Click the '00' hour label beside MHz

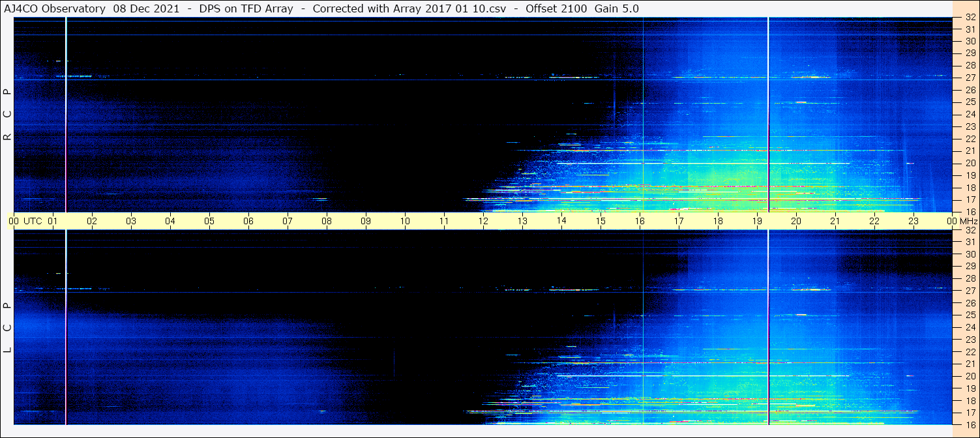[953, 221]
